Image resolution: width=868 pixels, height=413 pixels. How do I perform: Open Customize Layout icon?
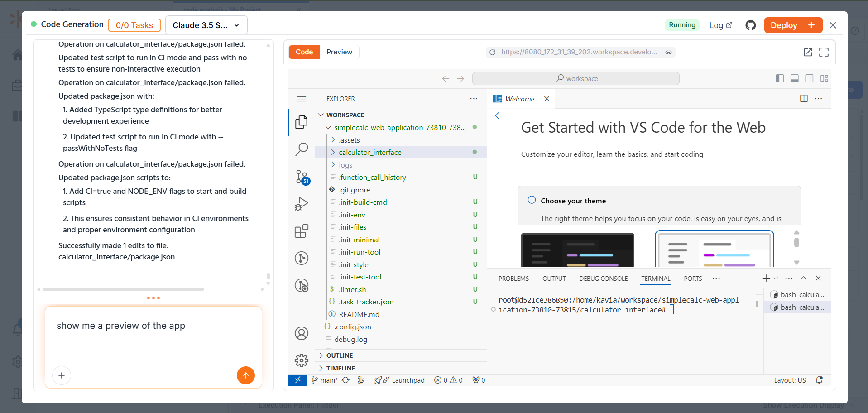824,78
